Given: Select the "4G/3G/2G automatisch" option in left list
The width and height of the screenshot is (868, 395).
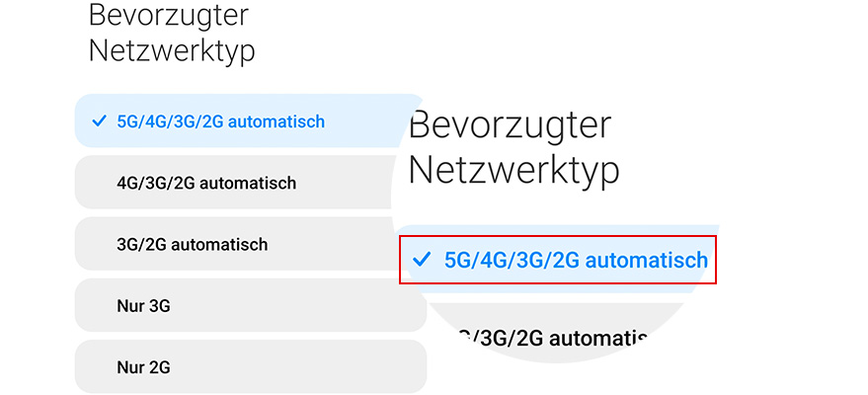Looking at the screenshot, I should [x=206, y=183].
